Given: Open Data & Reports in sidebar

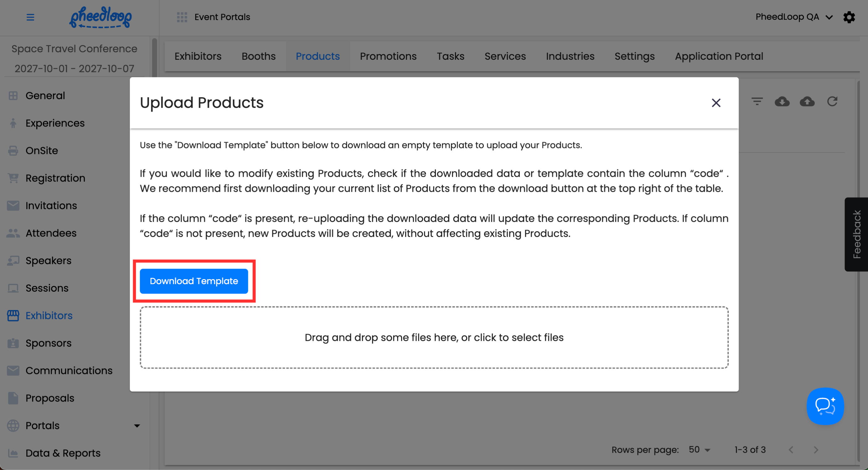Looking at the screenshot, I should point(63,453).
